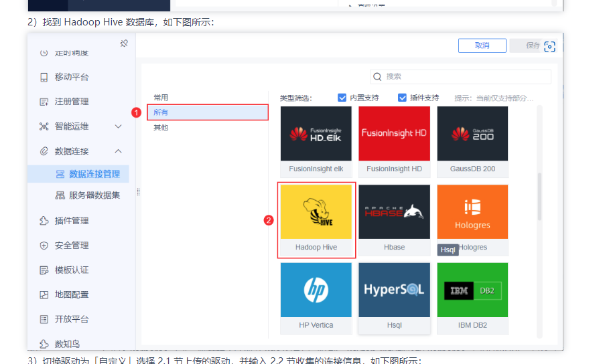Screen dimensions: 609x364
Task: Click the 开放平台 label
Action: (x=72, y=319)
